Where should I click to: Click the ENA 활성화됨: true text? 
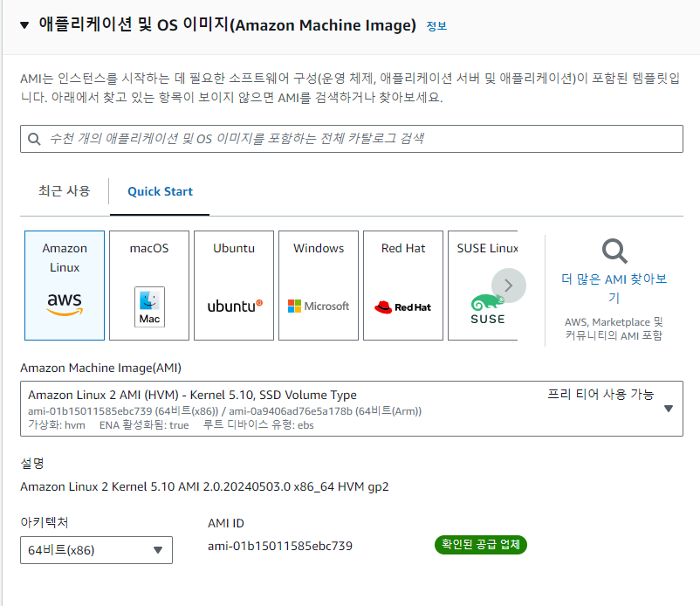(x=144, y=425)
